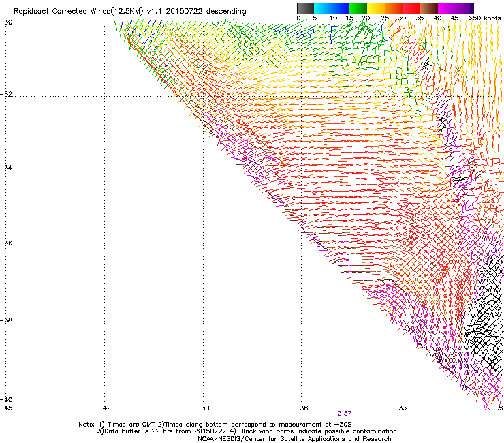This screenshot has width=504, height=443.
Task: Click the '-39' longitude axis label
Action: 203,408
